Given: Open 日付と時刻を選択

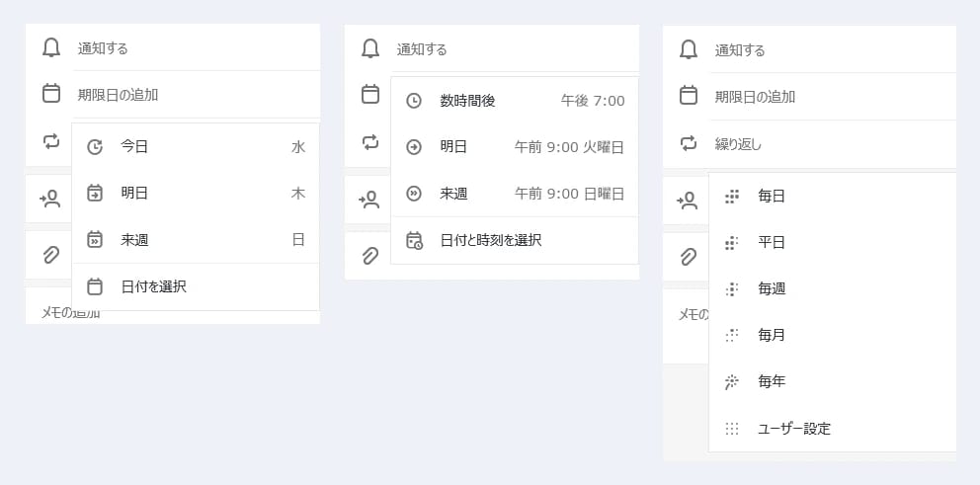Looking at the screenshot, I should click(x=515, y=240).
